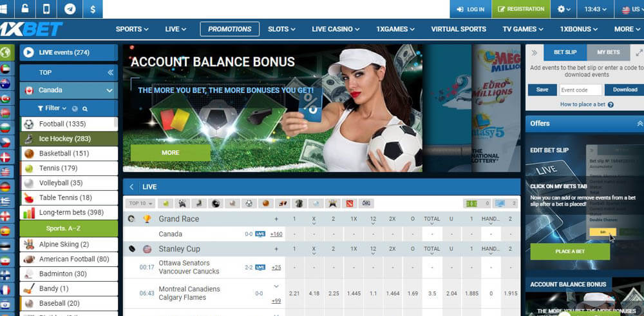This screenshot has height=316, width=644.
Task: Click the help question mark icon
Action: point(611,104)
